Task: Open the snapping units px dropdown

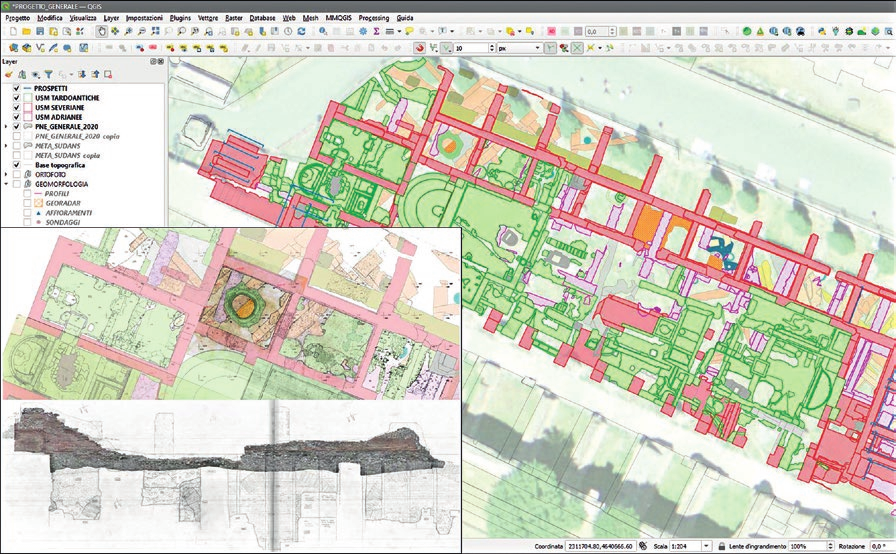Action: click(519, 49)
